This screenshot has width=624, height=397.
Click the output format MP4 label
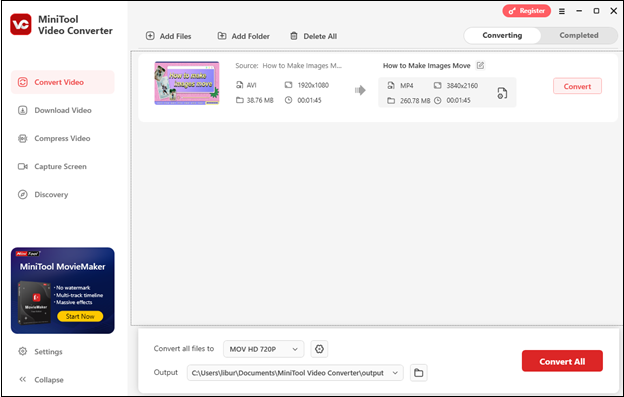(x=406, y=86)
